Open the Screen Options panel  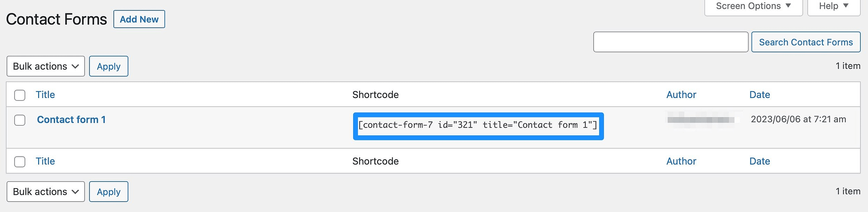753,7
